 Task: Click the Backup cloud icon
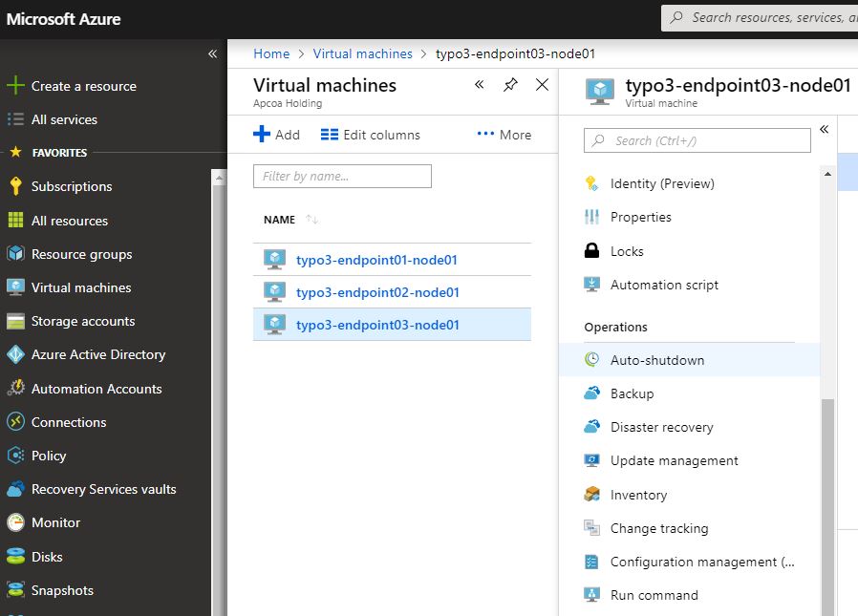click(x=591, y=393)
